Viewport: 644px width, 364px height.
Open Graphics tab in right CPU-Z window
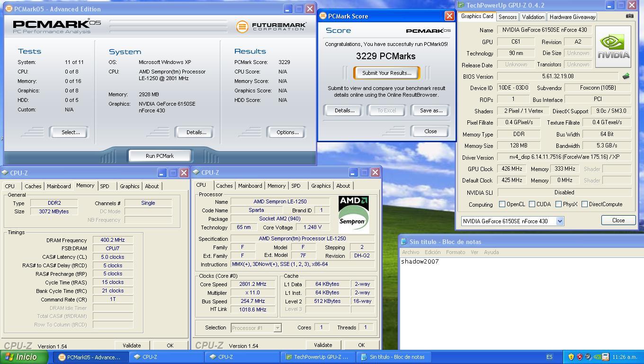click(321, 186)
